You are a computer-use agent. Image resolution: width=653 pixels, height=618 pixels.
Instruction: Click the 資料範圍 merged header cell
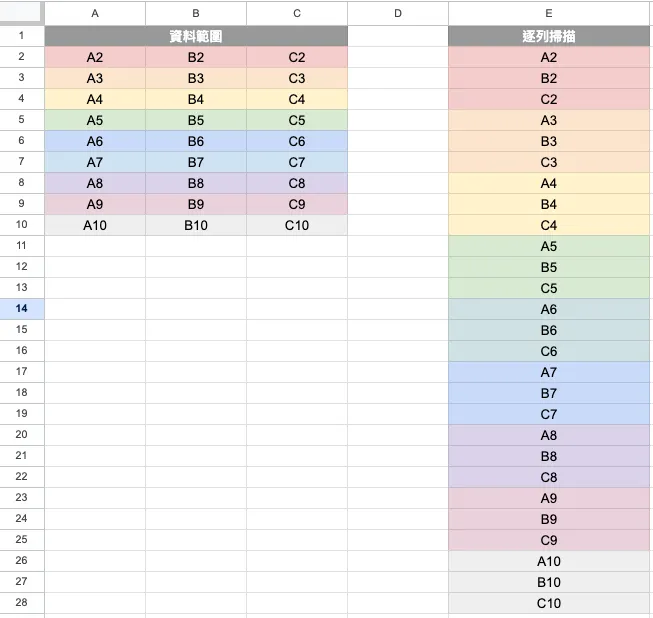[196, 36]
